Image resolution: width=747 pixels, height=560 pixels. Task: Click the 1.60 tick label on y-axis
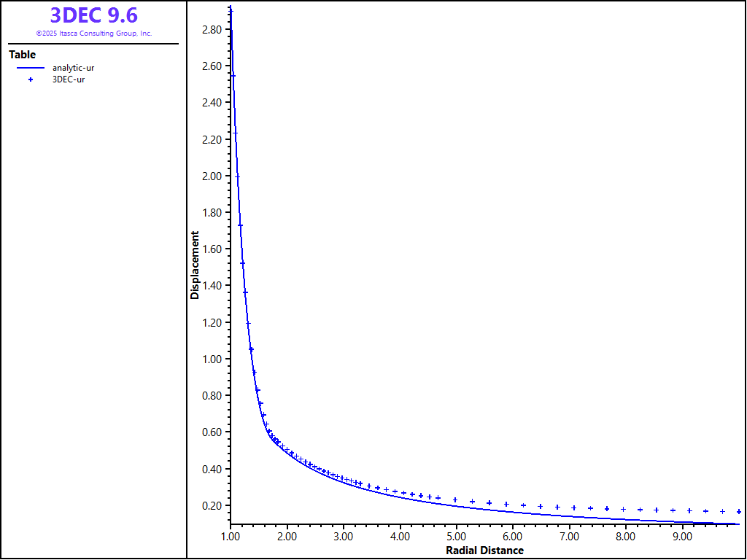click(212, 249)
